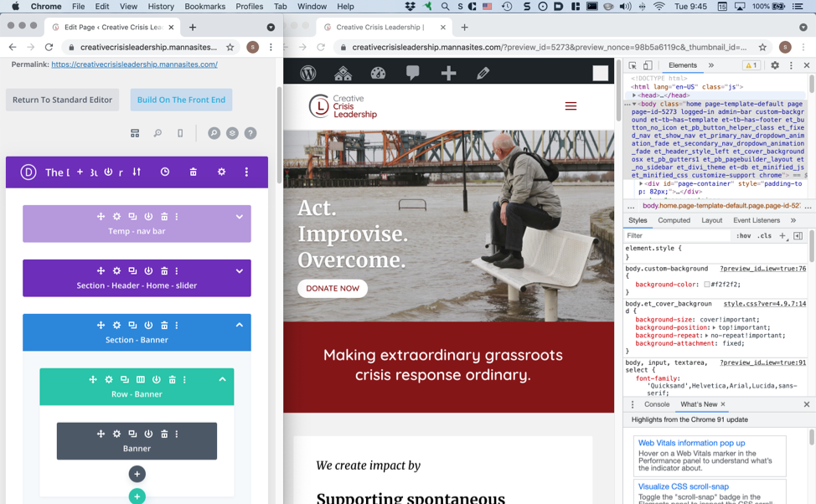816x504 pixels.
Task: Open tab search dropdown in left Chrome window
Action: 271,27
